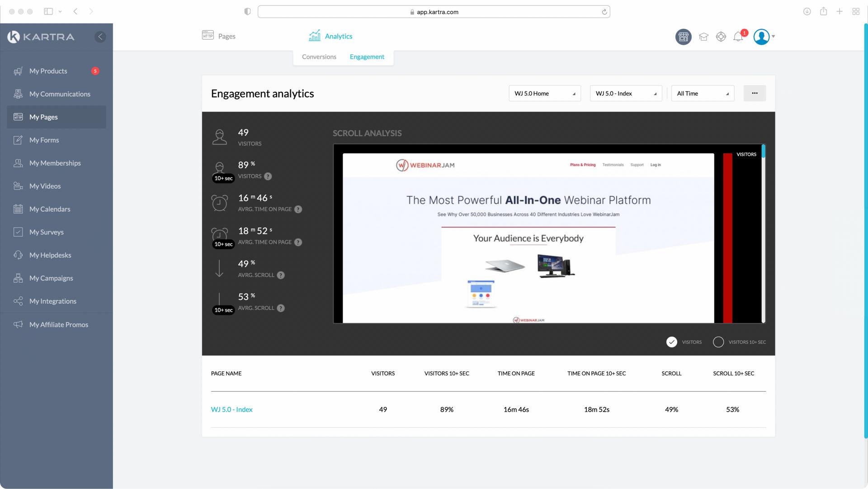Click the help icon beside 49% avrg. scroll

point(281,275)
